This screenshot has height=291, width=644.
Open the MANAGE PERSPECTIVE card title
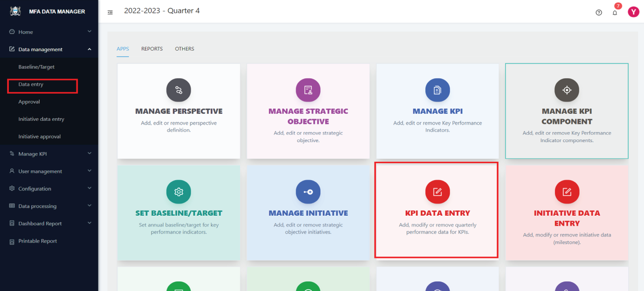coord(179,111)
